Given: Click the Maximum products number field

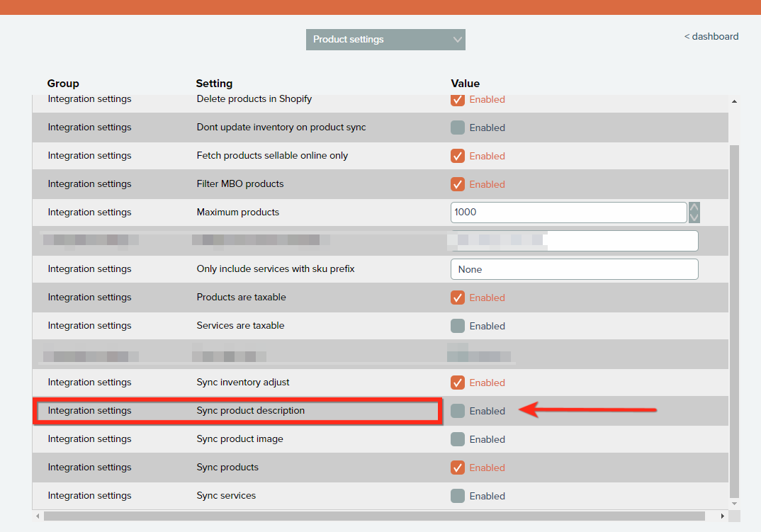Looking at the screenshot, I should point(568,213).
